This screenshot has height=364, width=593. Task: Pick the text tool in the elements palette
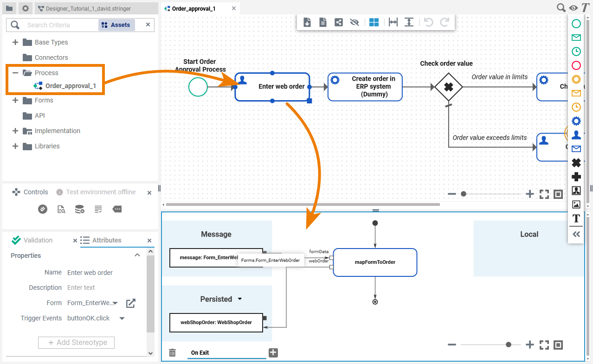(x=576, y=218)
